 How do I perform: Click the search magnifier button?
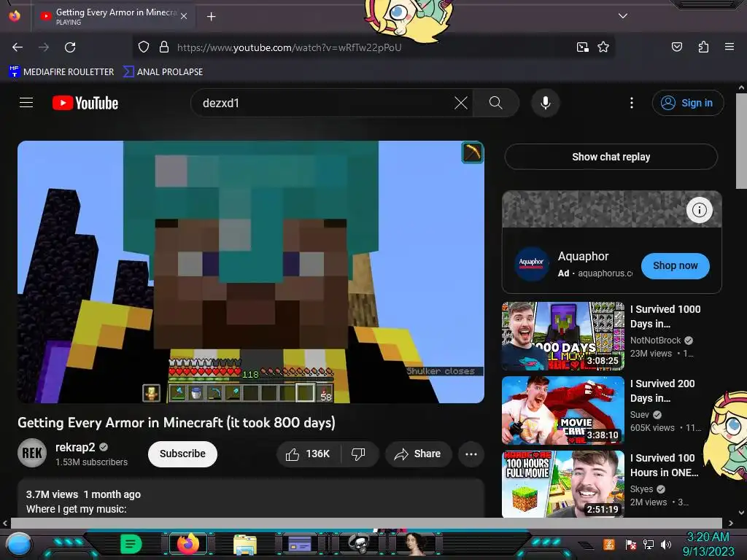point(496,103)
